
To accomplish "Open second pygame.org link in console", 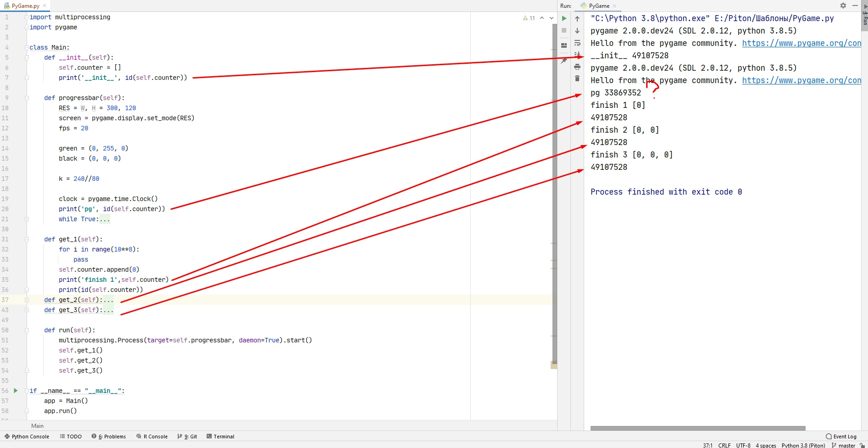I will (x=801, y=80).
